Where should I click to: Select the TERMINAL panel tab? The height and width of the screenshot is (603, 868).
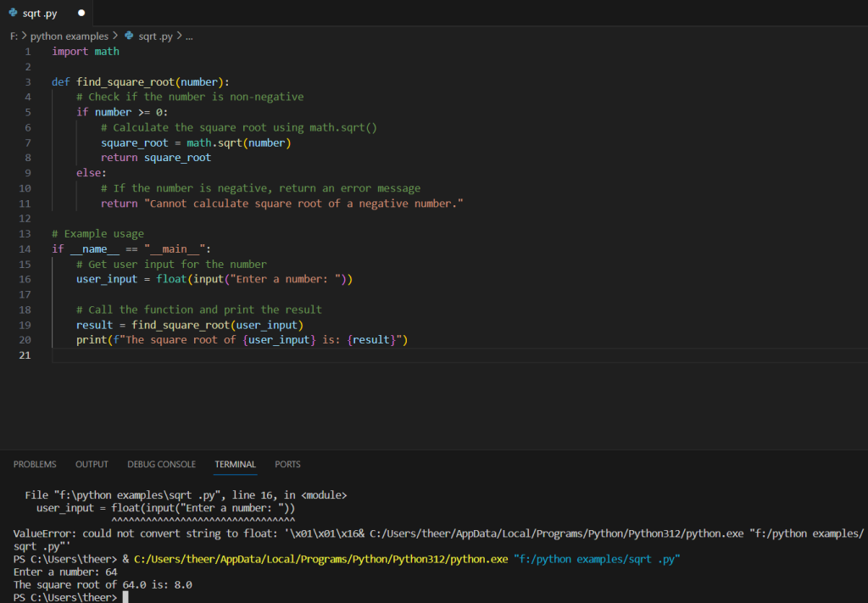[x=235, y=464]
